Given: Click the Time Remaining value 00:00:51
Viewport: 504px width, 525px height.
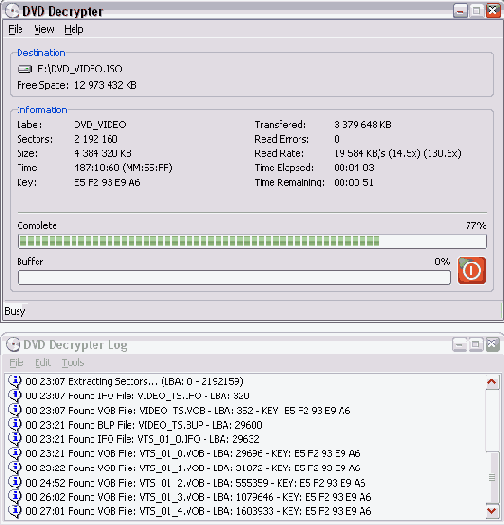Looking at the screenshot, I should point(354,182).
